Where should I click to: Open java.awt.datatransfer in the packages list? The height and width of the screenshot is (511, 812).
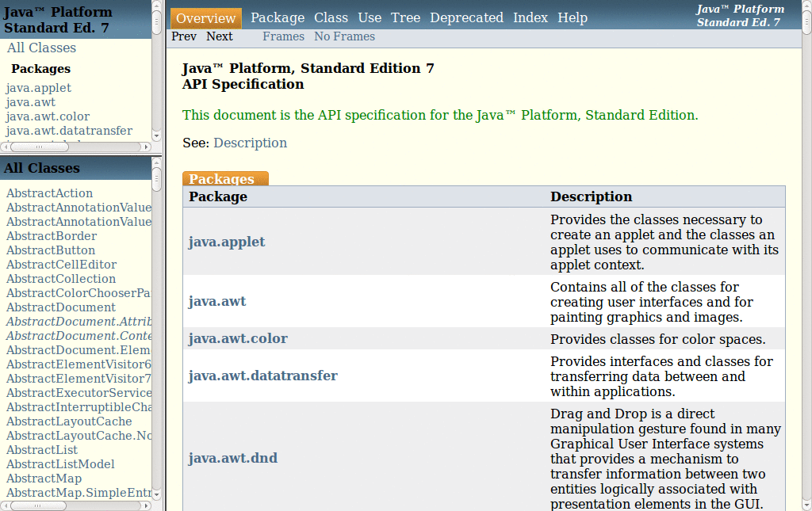(69, 131)
